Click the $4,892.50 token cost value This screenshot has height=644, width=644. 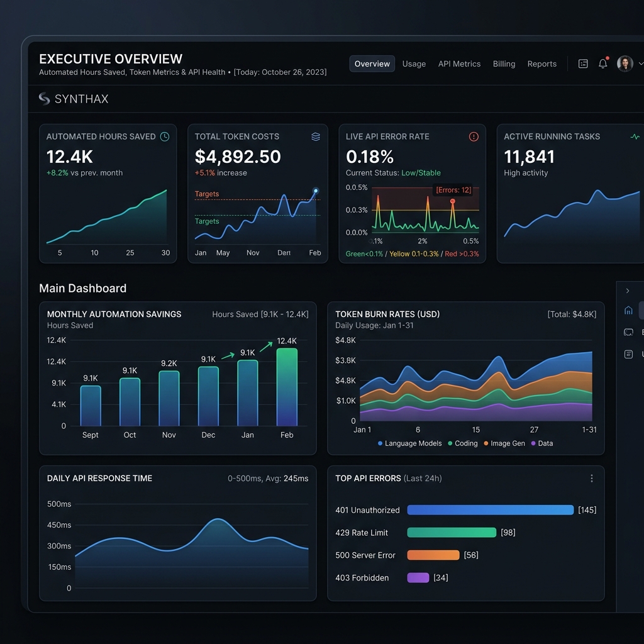click(x=237, y=157)
